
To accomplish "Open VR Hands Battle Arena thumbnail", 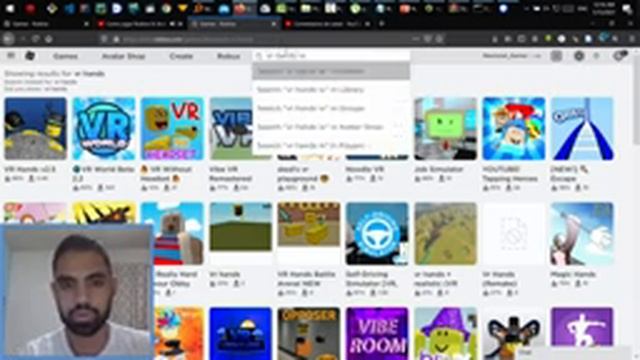I will (x=309, y=233).
